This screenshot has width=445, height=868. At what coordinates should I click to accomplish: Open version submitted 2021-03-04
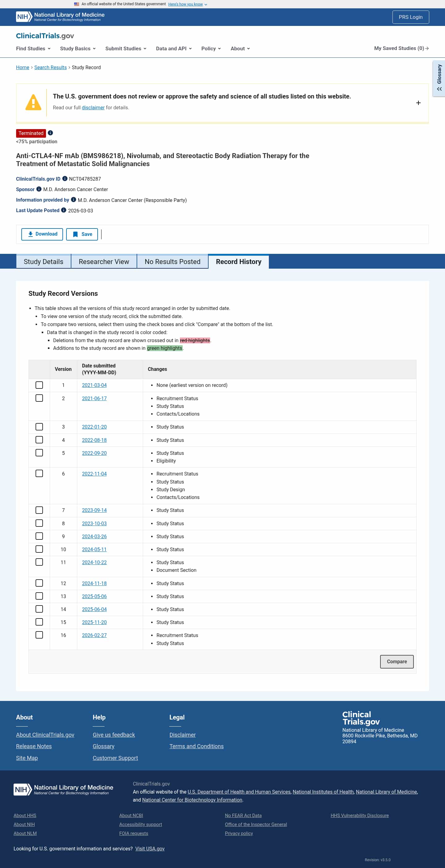[x=94, y=385]
